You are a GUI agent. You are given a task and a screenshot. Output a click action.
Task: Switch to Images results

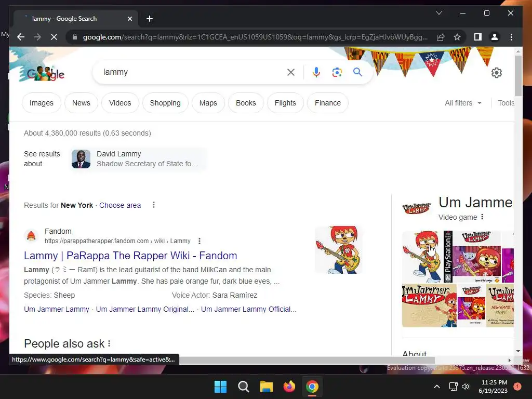42,103
